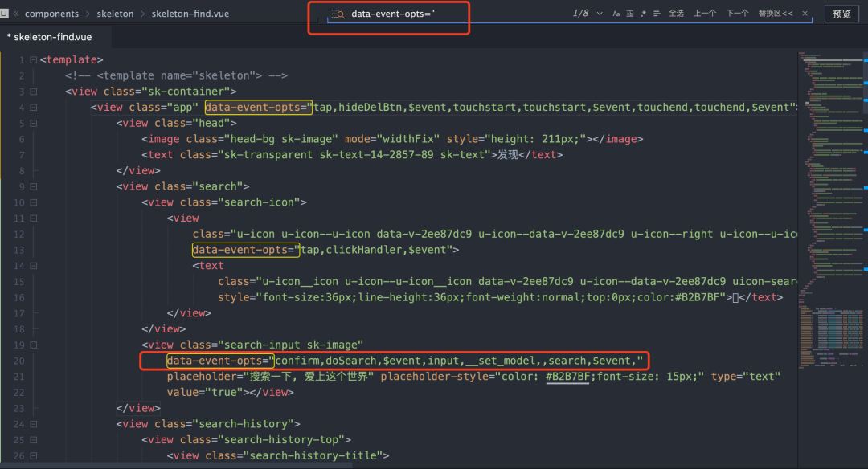Viewport: 868px width, 469px height.
Task: Click 上一个 to find previous match
Action: (705, 14)
